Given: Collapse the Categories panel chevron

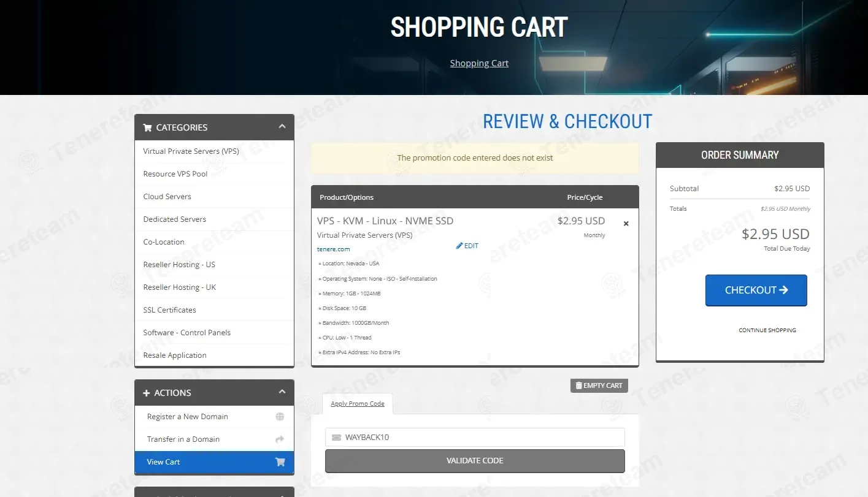Looking at the screenshot, I should pyautogui.click(x=282, y=126).
